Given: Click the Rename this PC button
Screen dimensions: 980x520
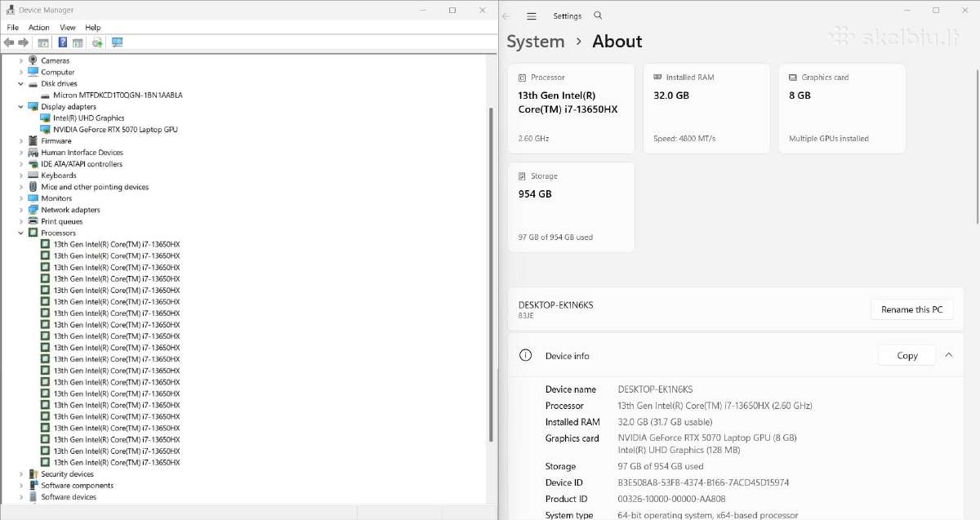Looking at the screenshot, I should (911, 309).
